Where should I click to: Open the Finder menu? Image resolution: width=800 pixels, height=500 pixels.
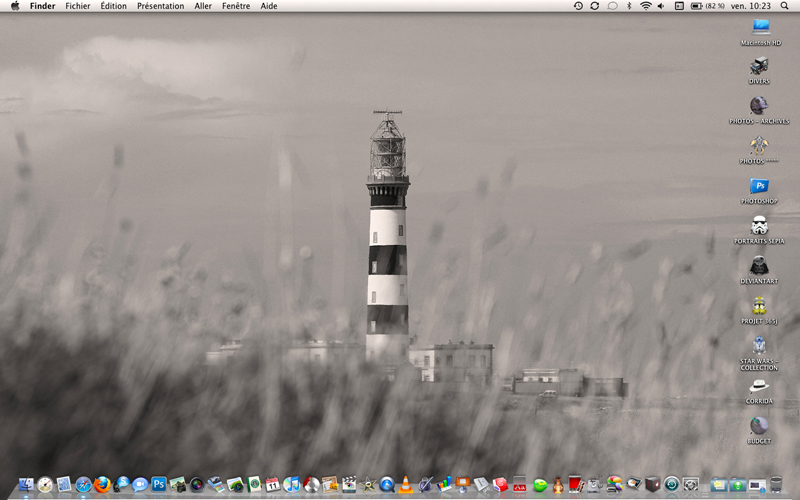click(42, 6)
